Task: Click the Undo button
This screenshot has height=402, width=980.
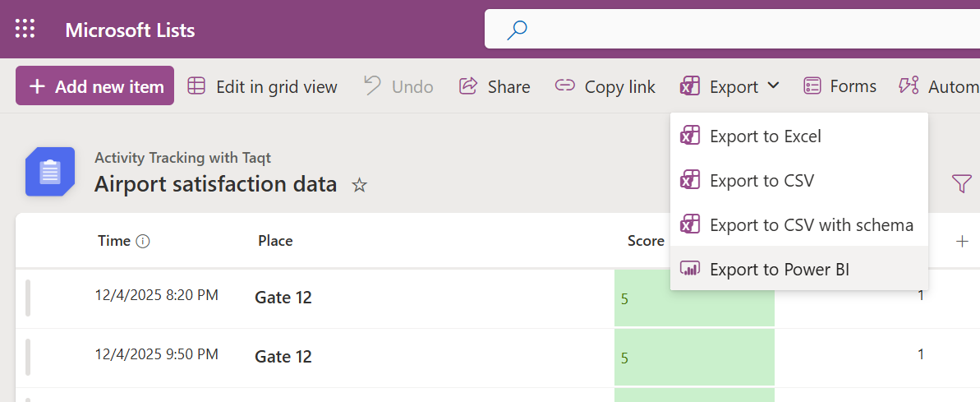Action: coord(398,86)
